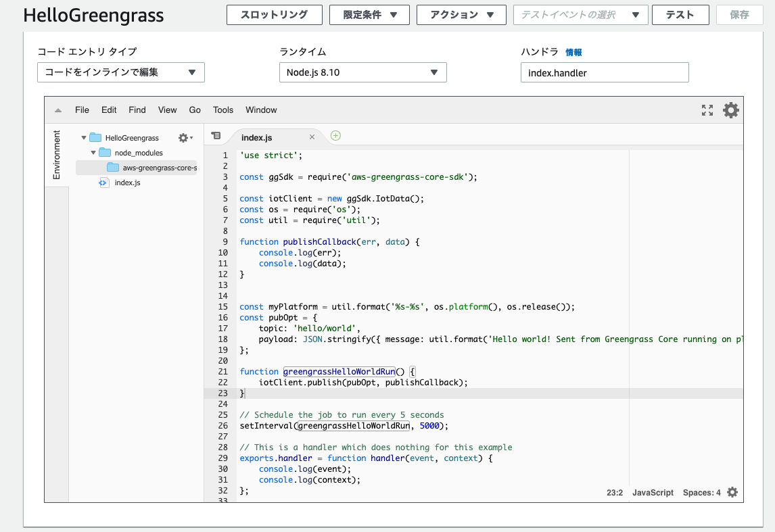Select index.js in the file tree
Screen dimensions: 775x532
(128, 183)
